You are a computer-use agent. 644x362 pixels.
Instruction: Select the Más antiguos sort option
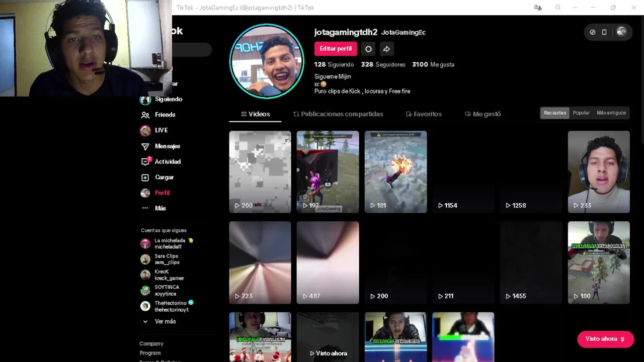pos(611,113)
